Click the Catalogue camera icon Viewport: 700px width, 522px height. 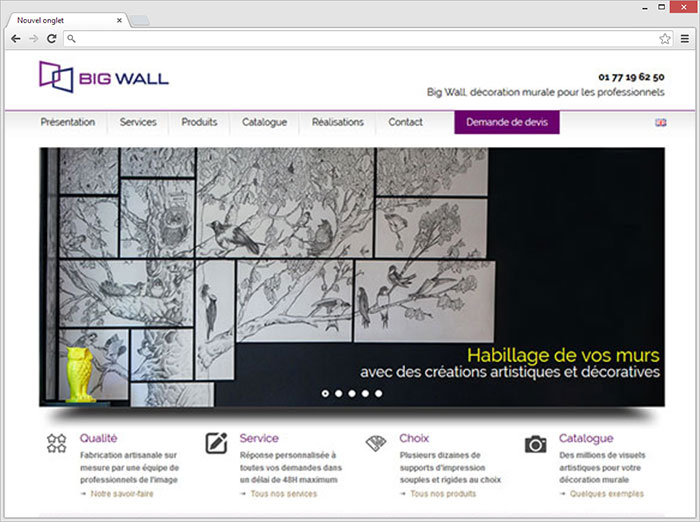tap(536, 444)
